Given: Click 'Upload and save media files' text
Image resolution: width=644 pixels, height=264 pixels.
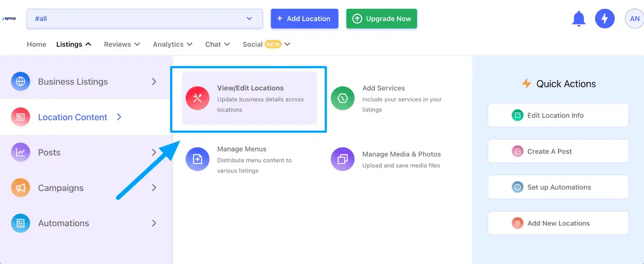Looking at the screenshot, I should [x=401, y=165].
